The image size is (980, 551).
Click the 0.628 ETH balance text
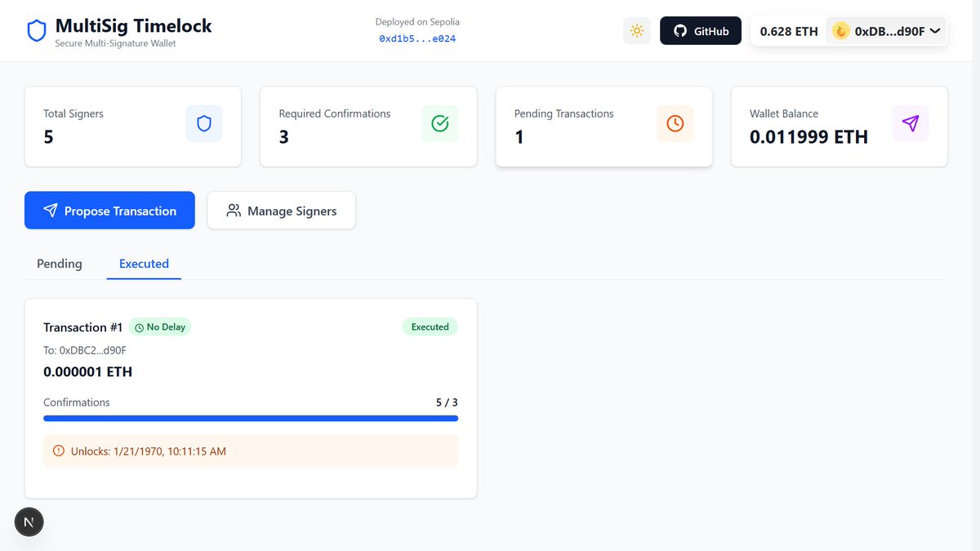(789, 31)
